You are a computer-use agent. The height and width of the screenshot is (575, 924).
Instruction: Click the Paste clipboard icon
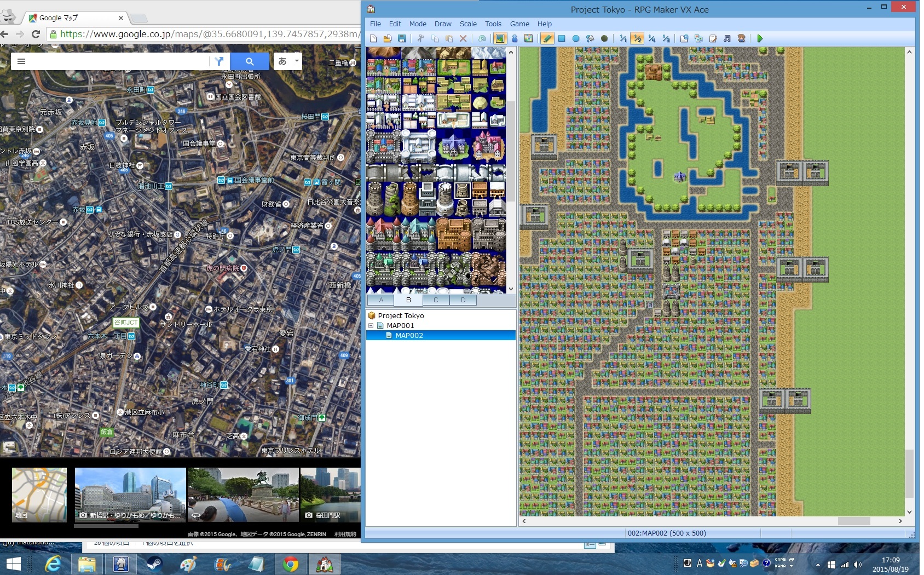pos(449,38)
